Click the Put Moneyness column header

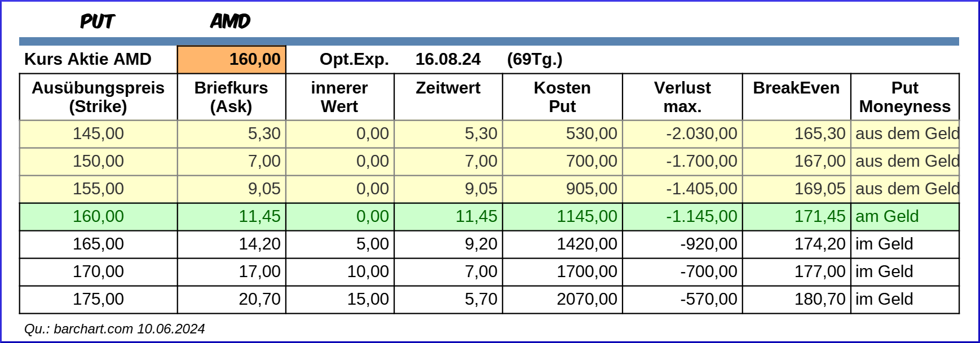[x=904, y=97]
